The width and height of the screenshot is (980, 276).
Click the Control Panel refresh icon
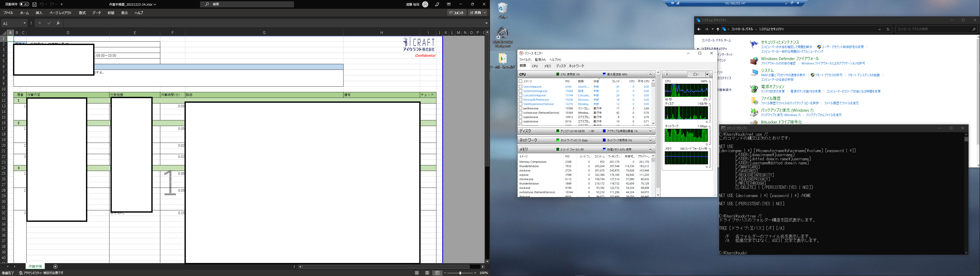tap(888, 29)
